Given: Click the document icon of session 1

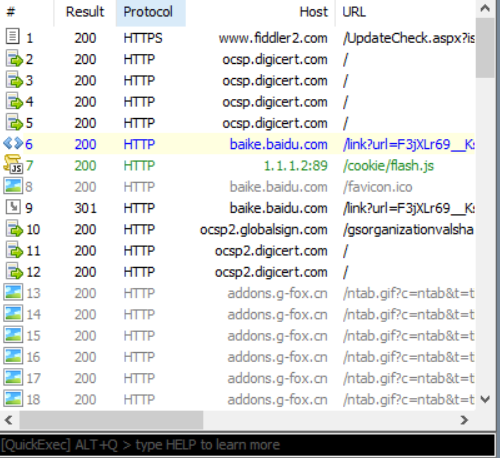Looking at the screenshot, I should tap(13, 36).
